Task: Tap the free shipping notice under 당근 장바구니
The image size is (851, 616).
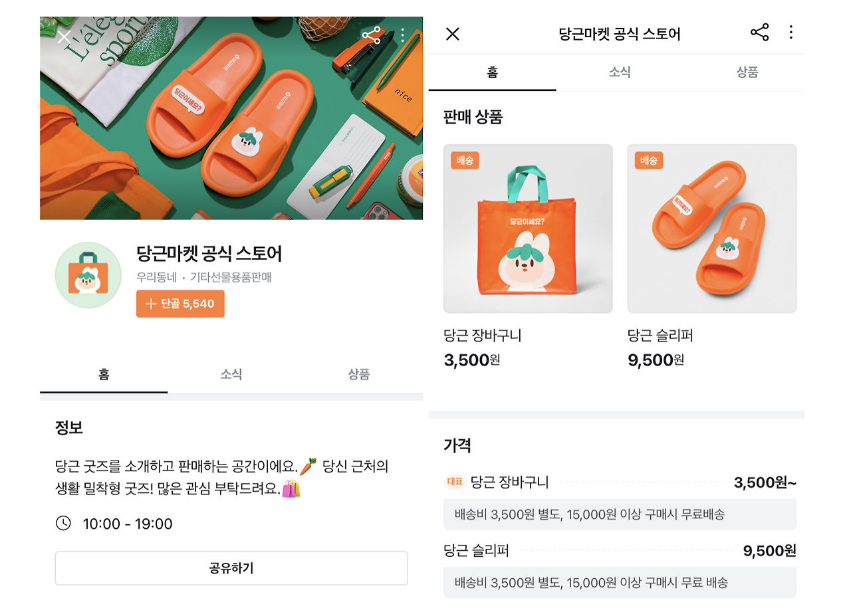Action: (x=618, y=513)
